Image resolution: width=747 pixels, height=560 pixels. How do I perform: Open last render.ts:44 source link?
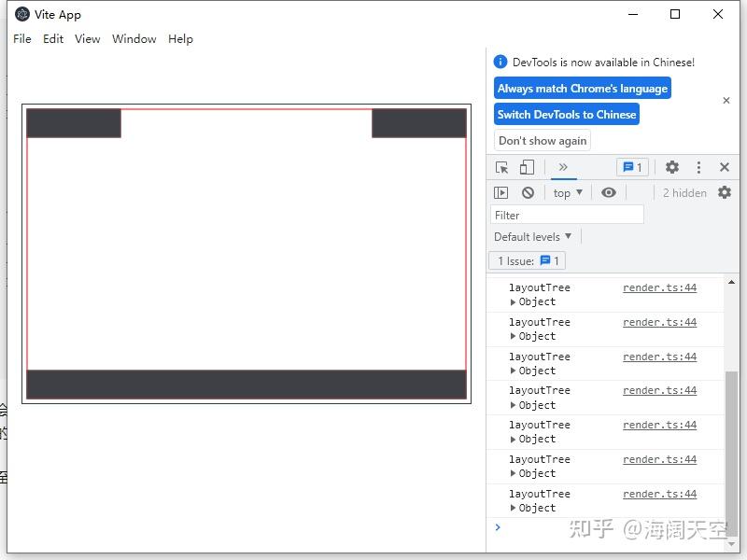click(x=659, y=495)
